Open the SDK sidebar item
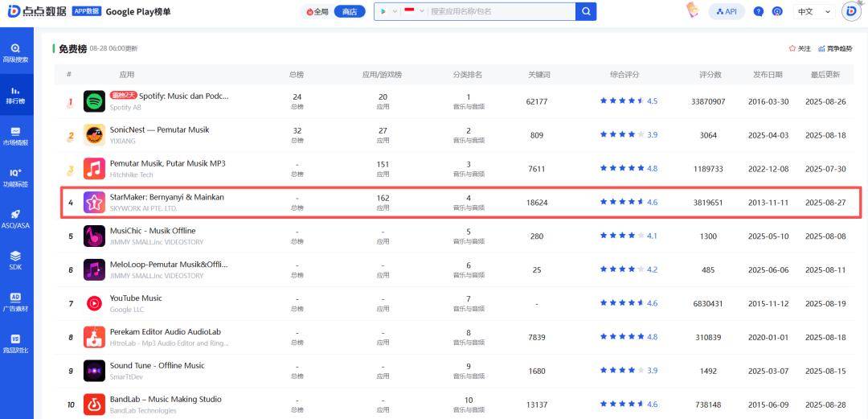 (15, 261)
